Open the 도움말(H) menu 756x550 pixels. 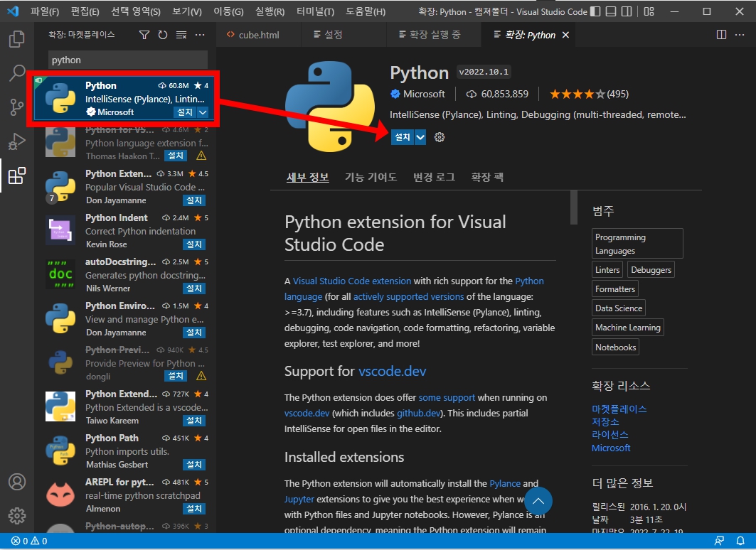366,11
